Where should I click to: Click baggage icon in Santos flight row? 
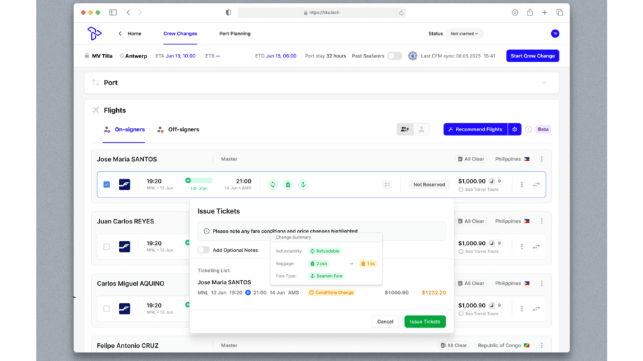(288, 185)
